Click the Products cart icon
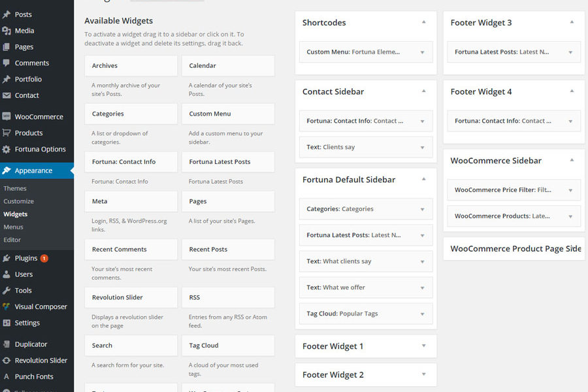This screenshot has height=392, width=588. coord(6,133)
